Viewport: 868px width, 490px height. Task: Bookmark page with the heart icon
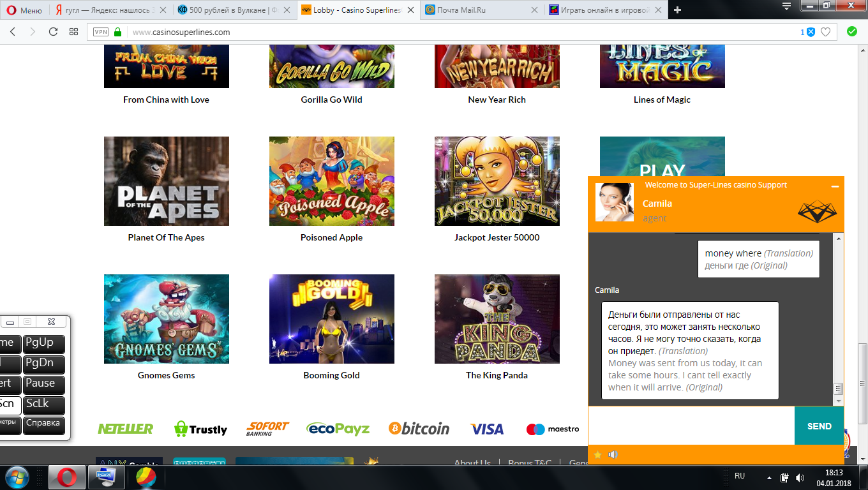tap(825, 32)
